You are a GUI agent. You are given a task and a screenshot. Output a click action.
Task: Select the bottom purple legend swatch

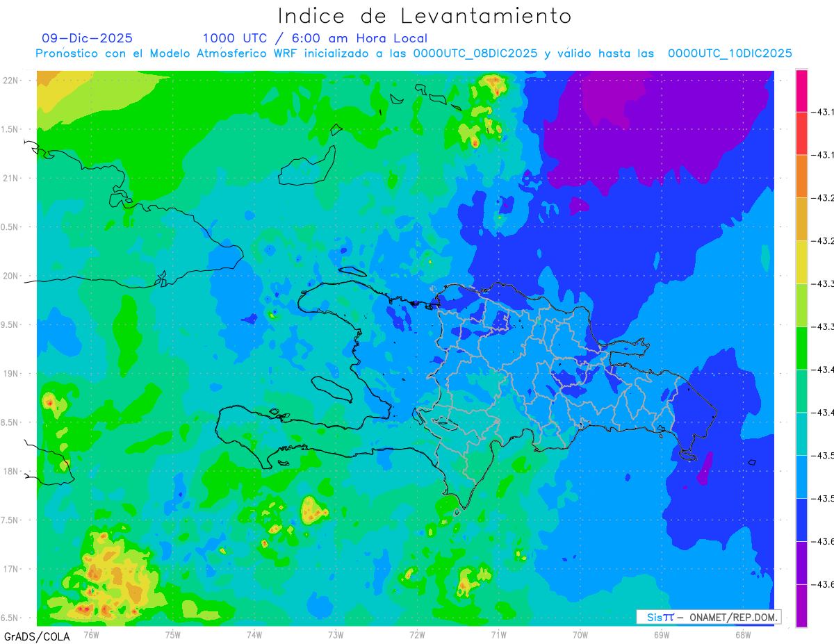tap(801, 606)
